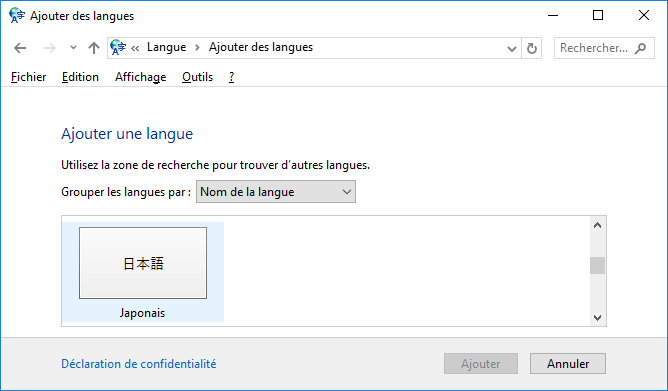Refresh the Ajouter des langues page
668x391 pixels.
pyautogui.click(x=532, y=48)
